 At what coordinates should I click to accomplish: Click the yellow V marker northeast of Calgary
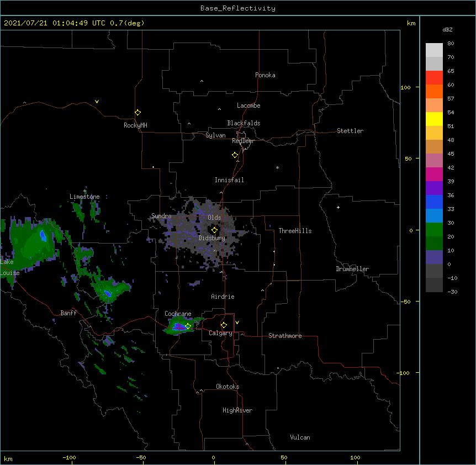(237, 323)
